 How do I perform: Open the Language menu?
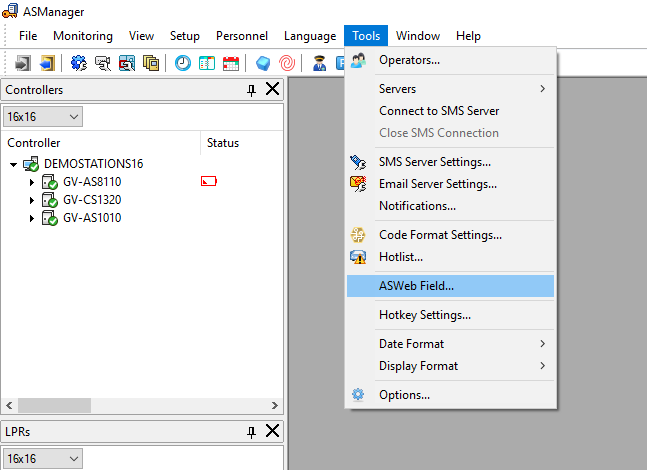click(310, 36)
